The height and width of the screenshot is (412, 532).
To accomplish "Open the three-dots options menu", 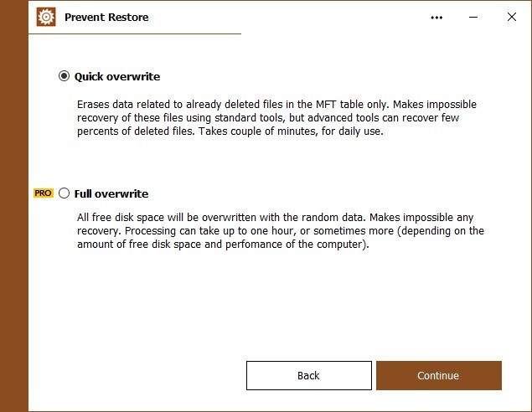I will pos(436,18).
